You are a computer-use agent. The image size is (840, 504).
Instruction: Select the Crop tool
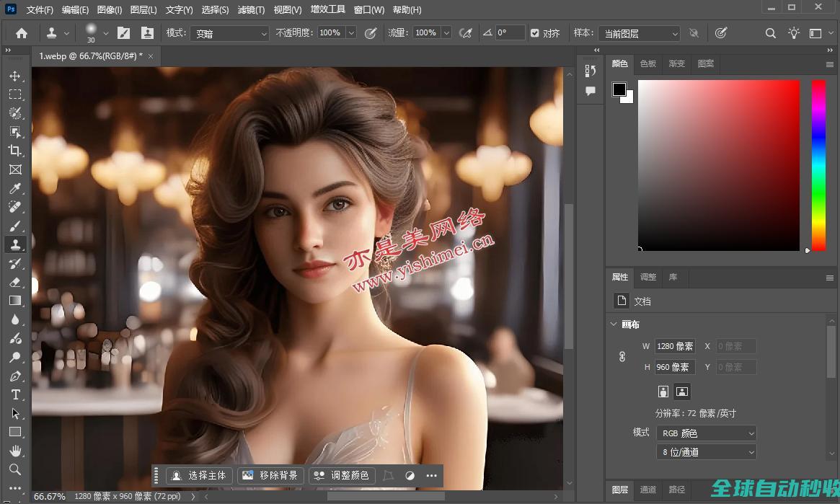tap(15, 151)
